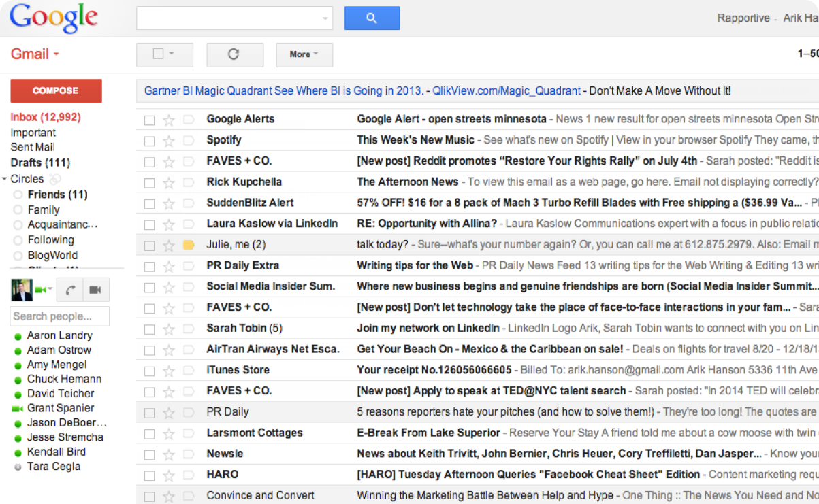Mark the Google Alerts email as important

point(189,120)
